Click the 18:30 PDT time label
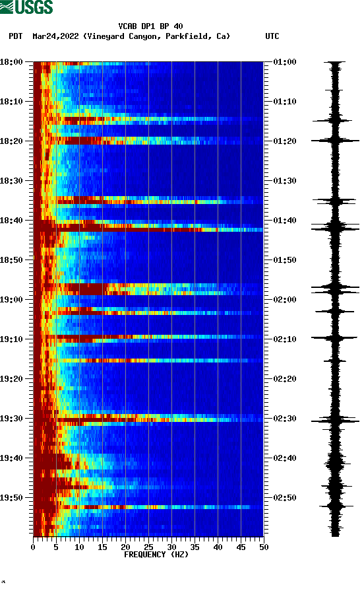Image resolution: width=364 pixels, height=589 pixels. point(11,181)
